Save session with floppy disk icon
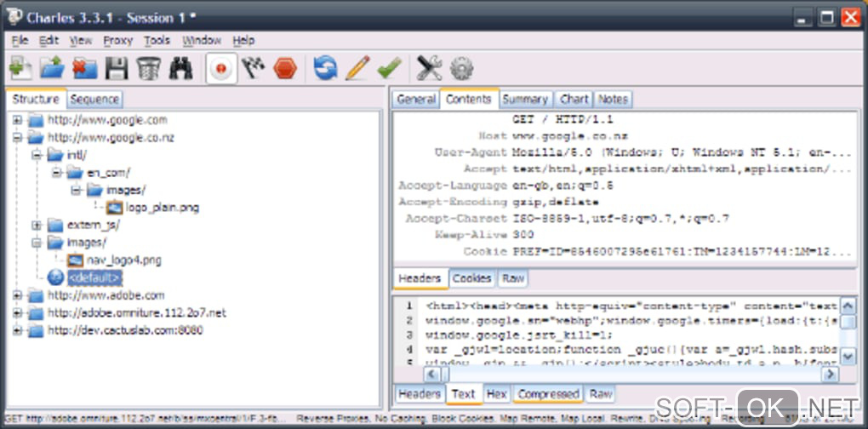This screenshot has width=868, height=429. 117,69
